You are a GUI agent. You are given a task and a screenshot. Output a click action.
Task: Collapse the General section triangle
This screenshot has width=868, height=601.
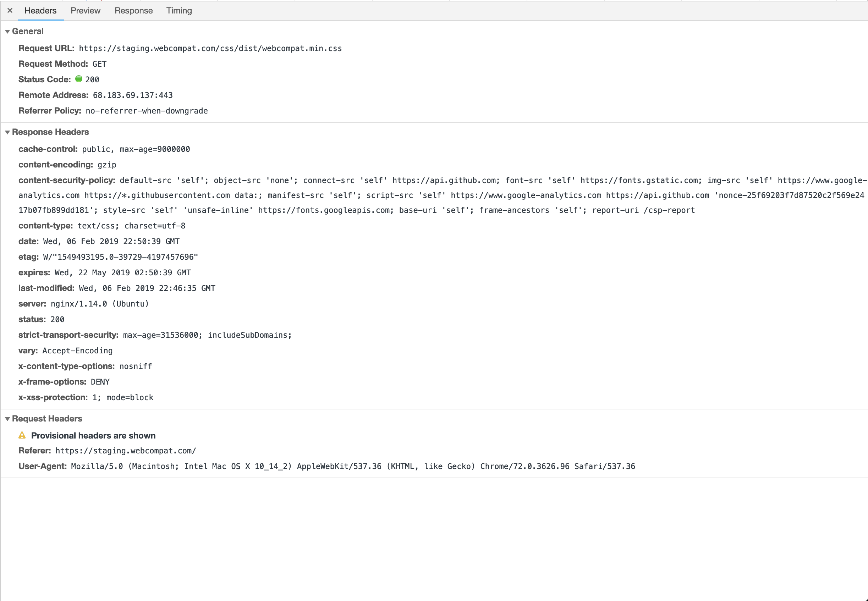7,32
